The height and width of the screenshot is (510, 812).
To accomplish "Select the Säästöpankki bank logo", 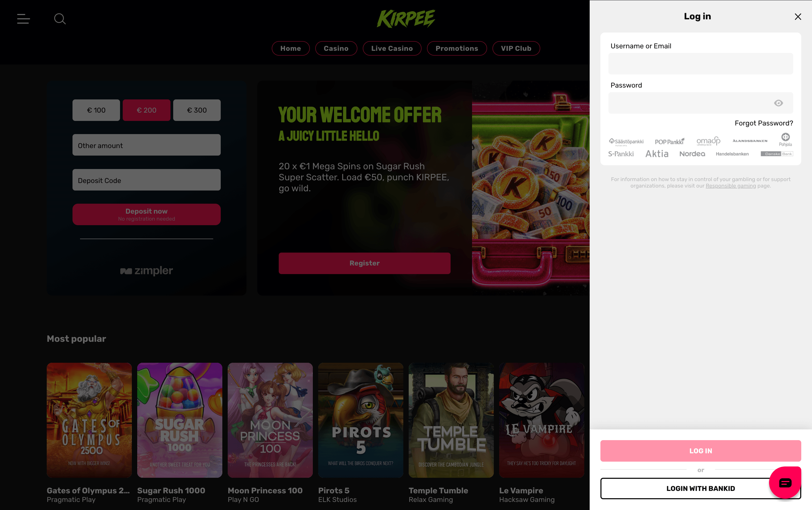I will [x=626, y=142].
